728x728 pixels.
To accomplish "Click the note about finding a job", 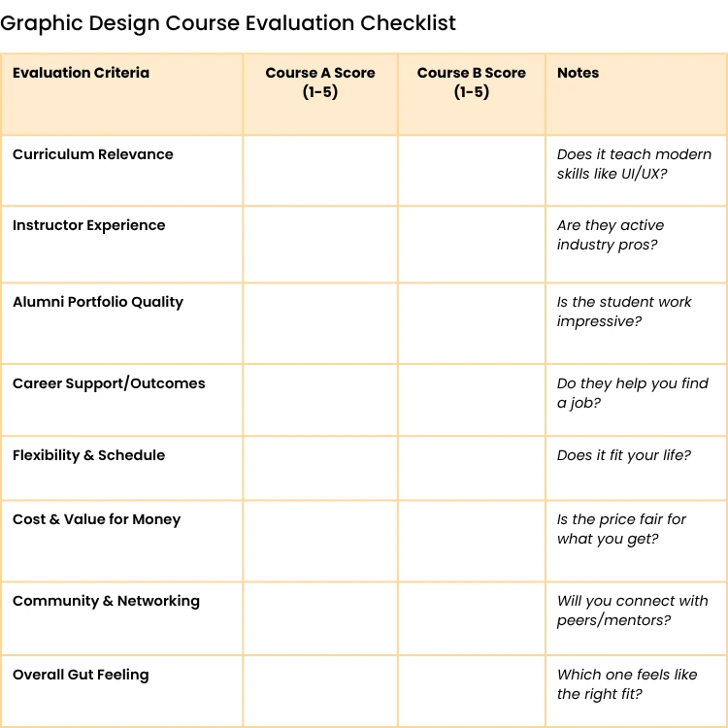I will pyautogui.click(x=633, y=393).
